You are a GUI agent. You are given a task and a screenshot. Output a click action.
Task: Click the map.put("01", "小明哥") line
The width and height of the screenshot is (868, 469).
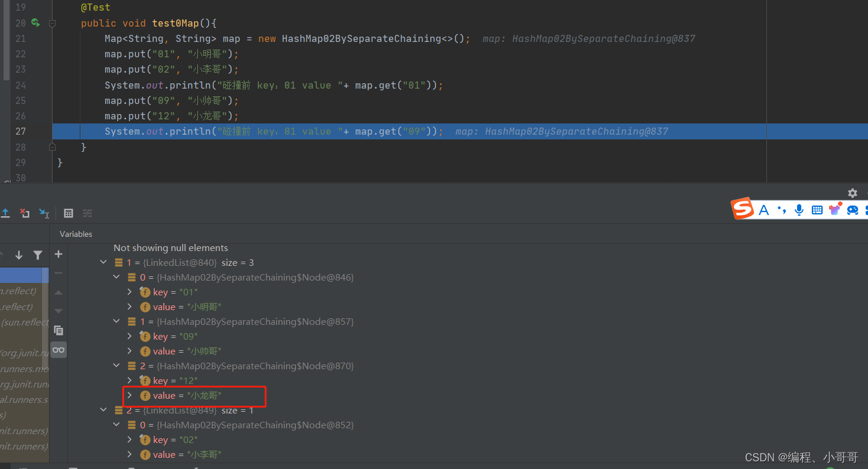click(x=172, y=54)
